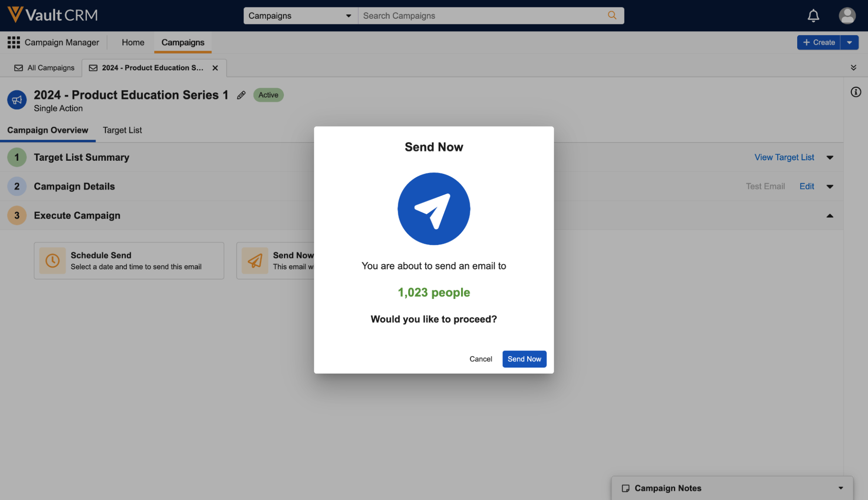This screenshot has width=868, height=500.
Task: Confirm with the blue Send Now button
Action: point(524,359)
